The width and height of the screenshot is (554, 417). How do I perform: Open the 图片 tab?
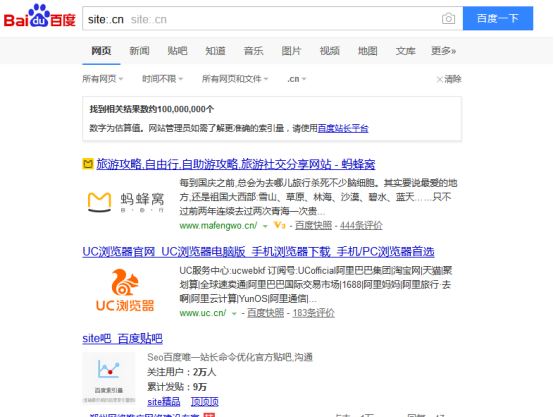pos(291,51)
